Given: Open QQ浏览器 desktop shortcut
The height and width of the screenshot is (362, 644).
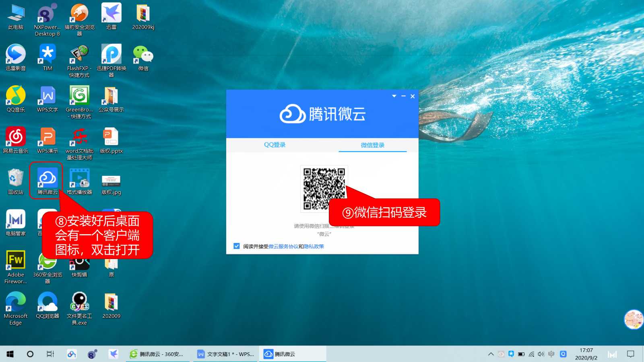Looking at the screenshot, I should (47, 306).
